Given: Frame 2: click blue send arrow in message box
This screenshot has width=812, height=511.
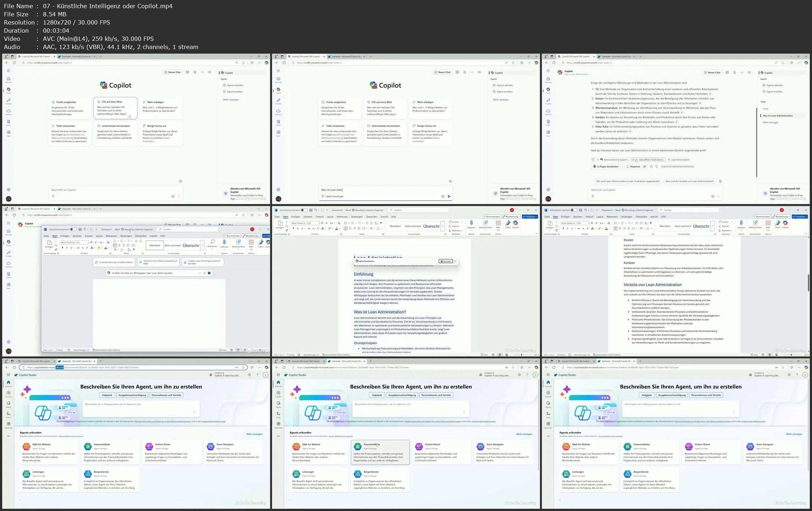Looking at the screenshot, I should pos(449,196).
